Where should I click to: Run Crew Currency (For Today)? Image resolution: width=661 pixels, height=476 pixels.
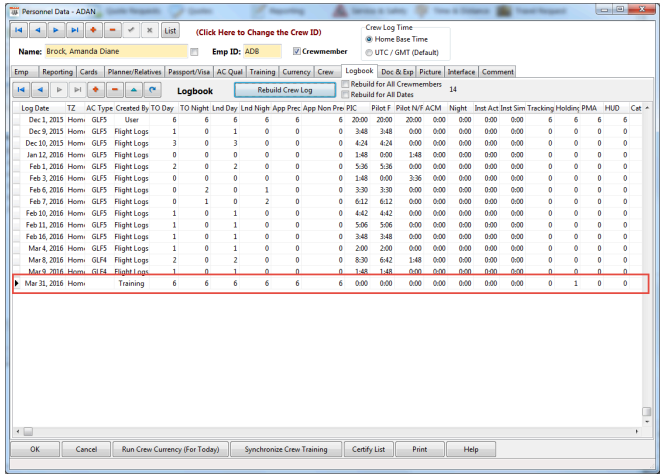click(x=171, y=449)
